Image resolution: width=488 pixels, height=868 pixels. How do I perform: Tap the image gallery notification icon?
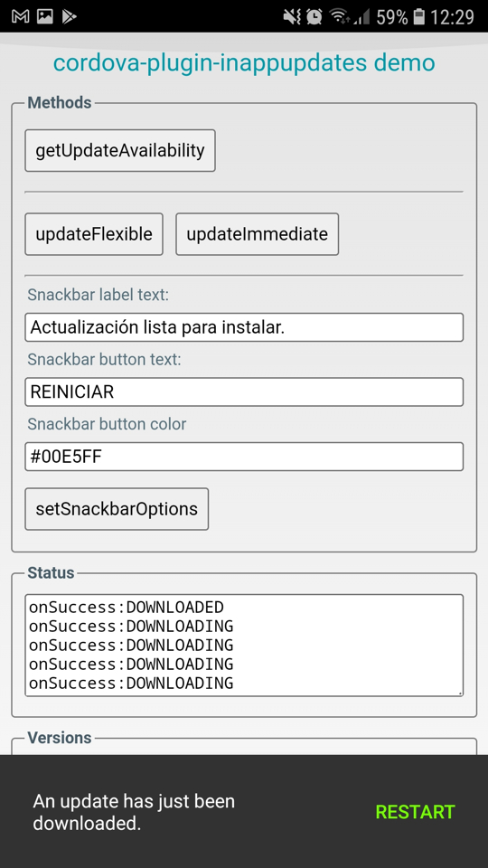click(45, 16)
